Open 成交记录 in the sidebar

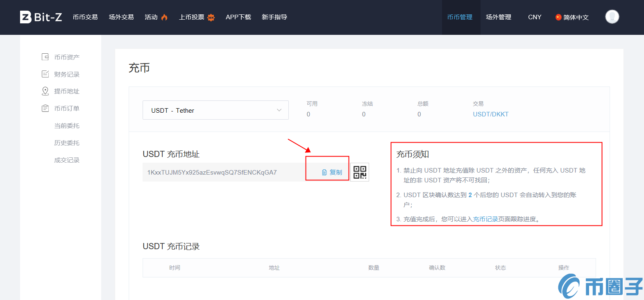(67, 160)
